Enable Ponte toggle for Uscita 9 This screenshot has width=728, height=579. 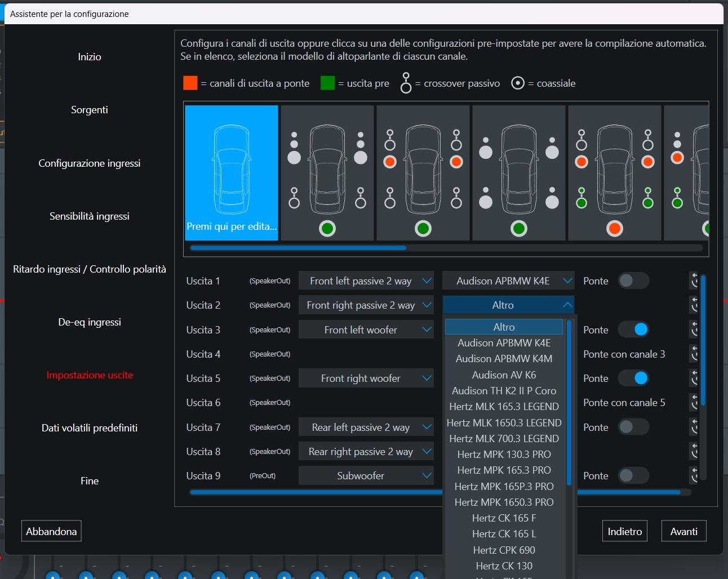coord(633,475)
